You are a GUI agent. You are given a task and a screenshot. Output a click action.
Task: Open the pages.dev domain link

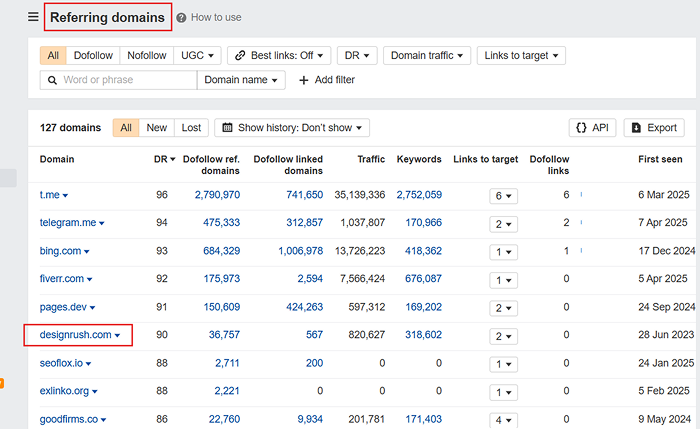tap(63, 307)
